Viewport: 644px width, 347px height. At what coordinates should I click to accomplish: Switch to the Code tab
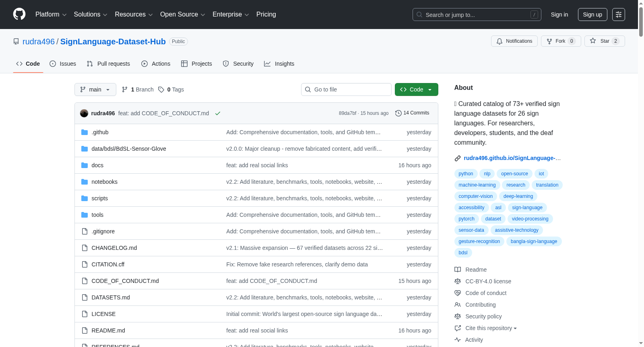click(x=28, y=64)
